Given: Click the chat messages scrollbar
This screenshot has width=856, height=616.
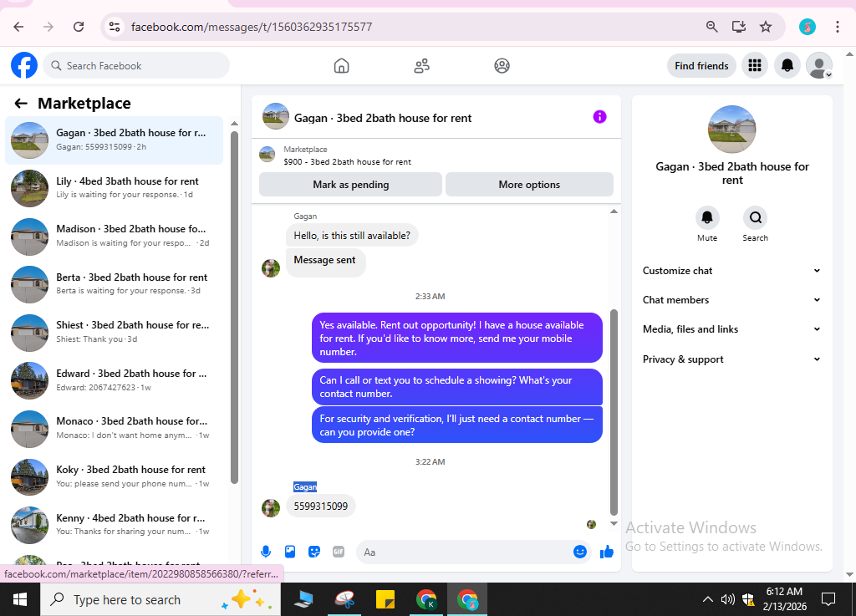Looking at the screenshot, I should tap(614, 412).
